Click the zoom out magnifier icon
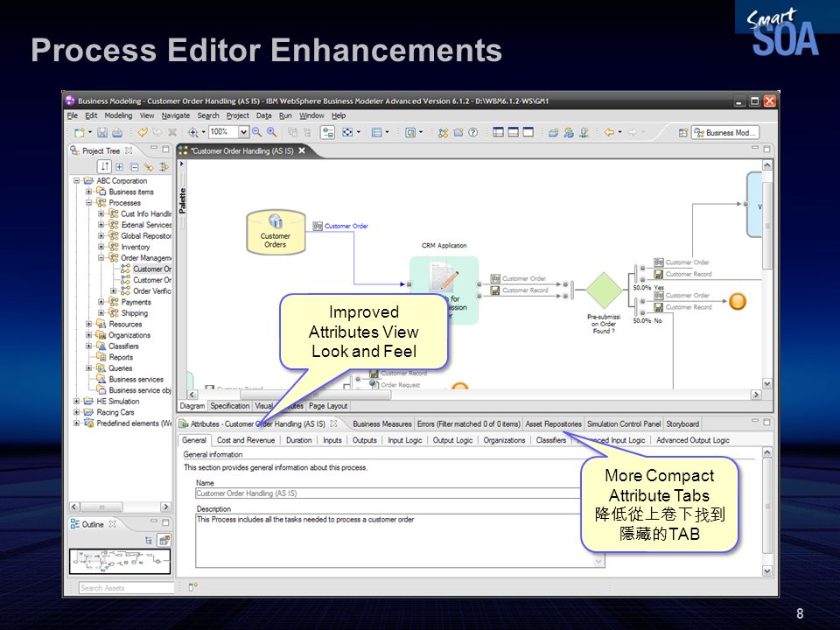The width and height of the screenshot is (840, 630). tap(256, 132)
